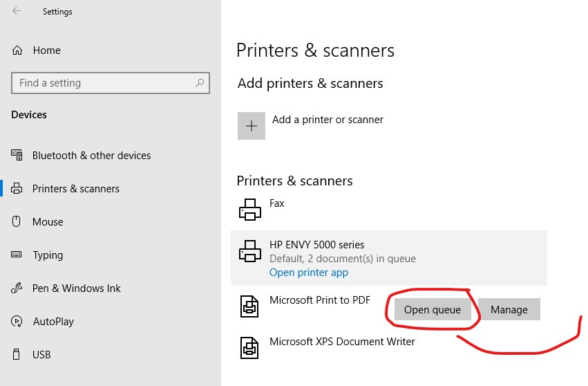Switch to Pen & Windows Ink settings

coord(77,288)
